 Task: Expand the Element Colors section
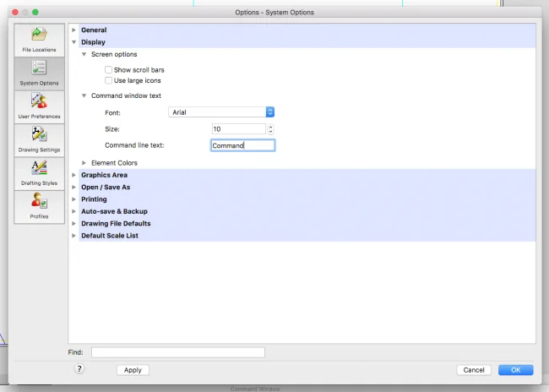(84, 162)
